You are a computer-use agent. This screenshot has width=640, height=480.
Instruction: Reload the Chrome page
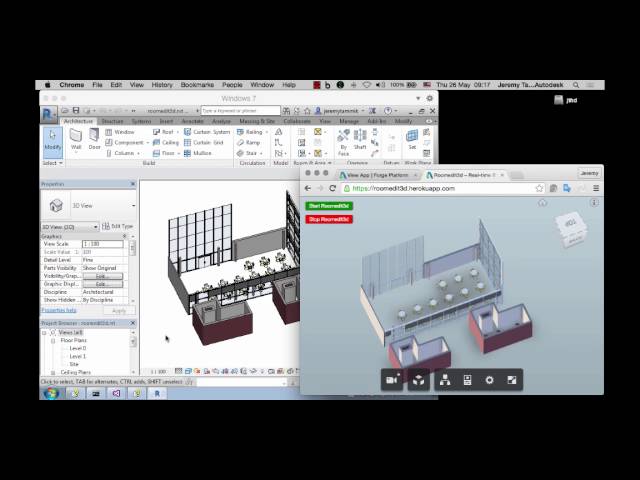(332, 188)
